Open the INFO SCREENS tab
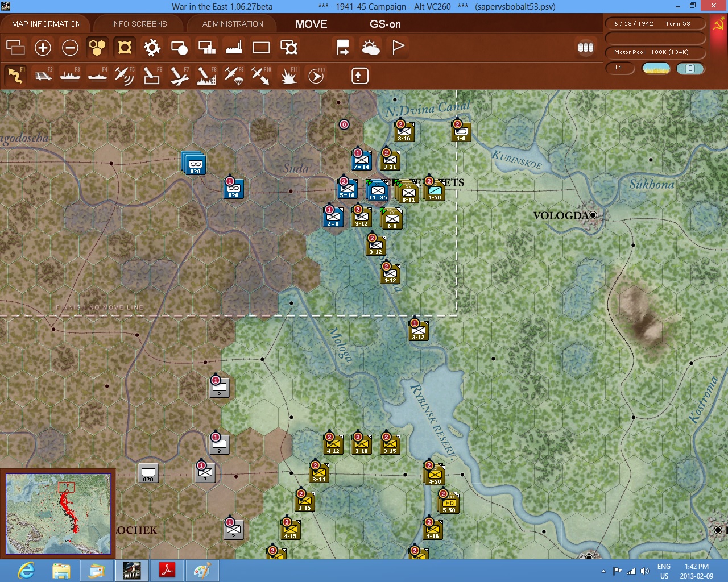Screen dimensions: 728x582 pyautogui.click(x=139, y=24)
